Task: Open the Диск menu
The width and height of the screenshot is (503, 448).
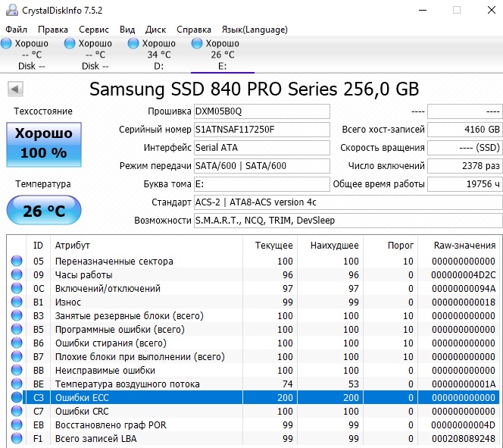Action: (x=155, y=30)
